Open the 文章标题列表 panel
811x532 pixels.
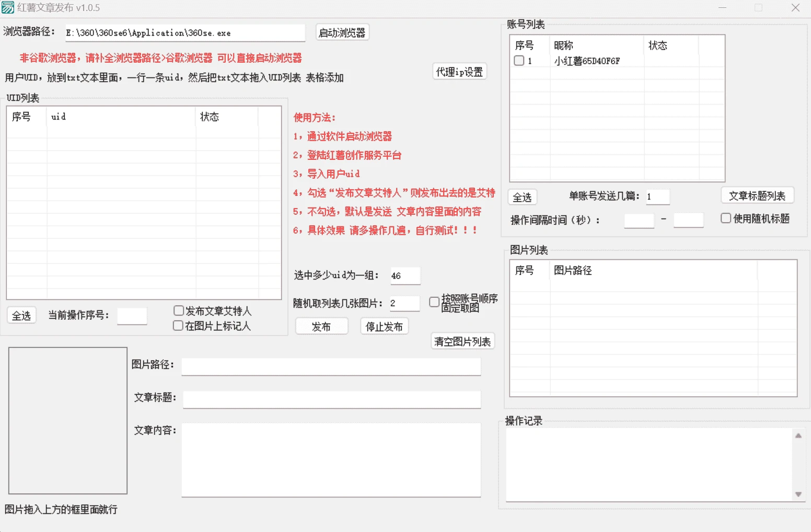click(x=757, y=195)
